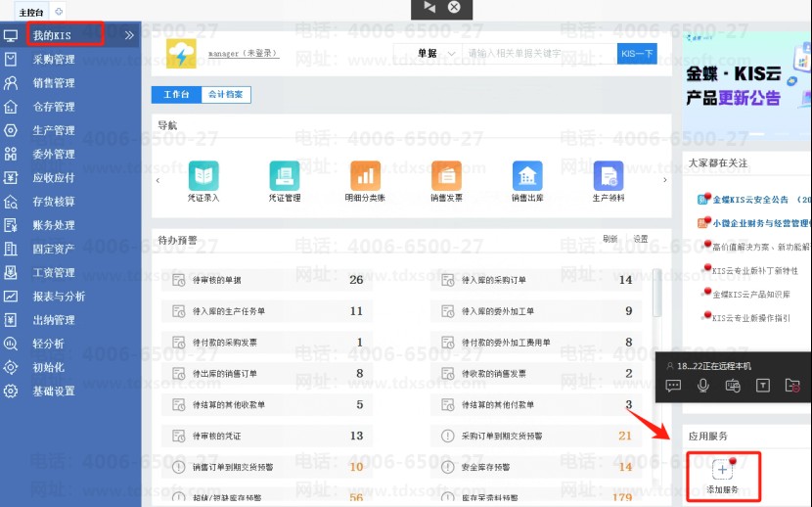
Task: Expand the 单据 search type dropdown
Action: [x=429, y=54]
